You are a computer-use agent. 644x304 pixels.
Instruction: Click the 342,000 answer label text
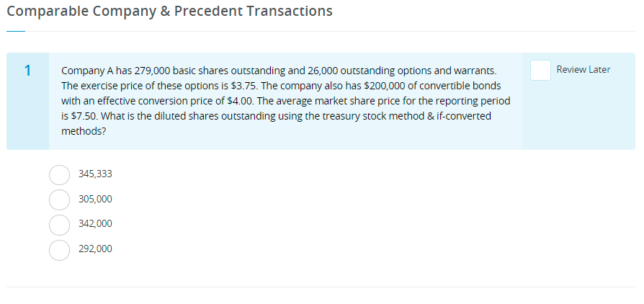point(95,224)
